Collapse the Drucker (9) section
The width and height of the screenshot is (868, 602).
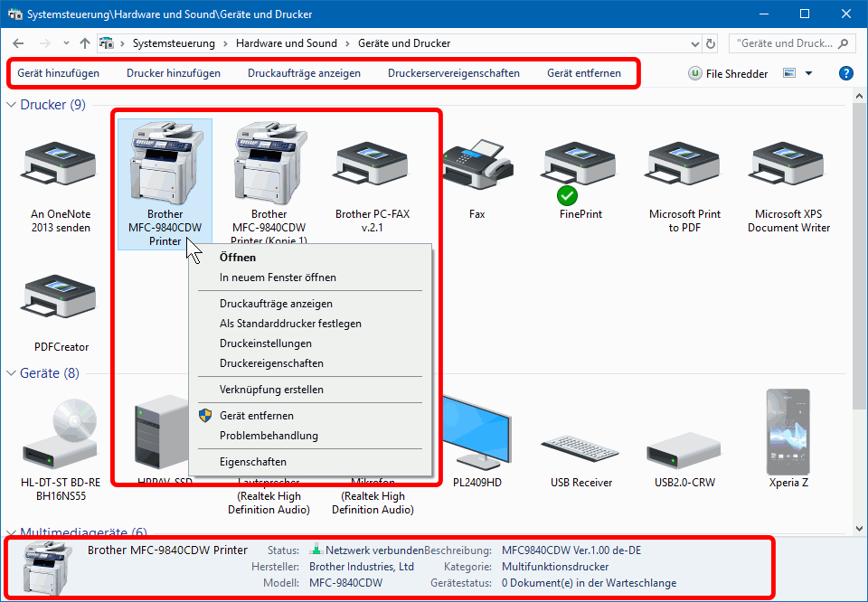pos(12,105)
